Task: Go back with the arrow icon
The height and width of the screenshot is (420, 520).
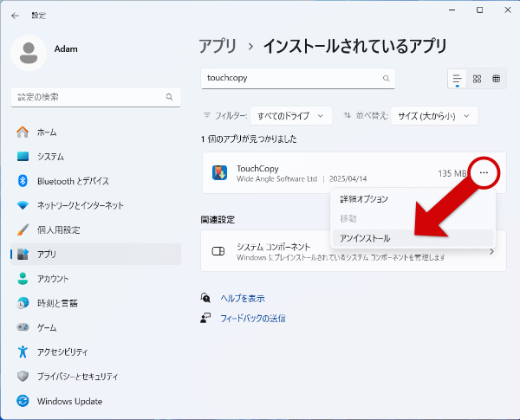Action: [15, 16]
